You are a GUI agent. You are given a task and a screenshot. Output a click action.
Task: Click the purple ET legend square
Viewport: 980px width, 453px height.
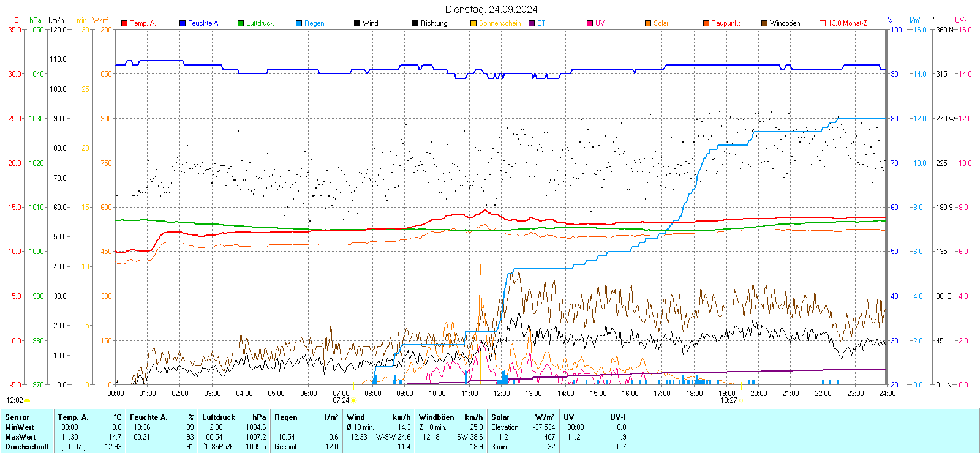(x=532, y=23)
